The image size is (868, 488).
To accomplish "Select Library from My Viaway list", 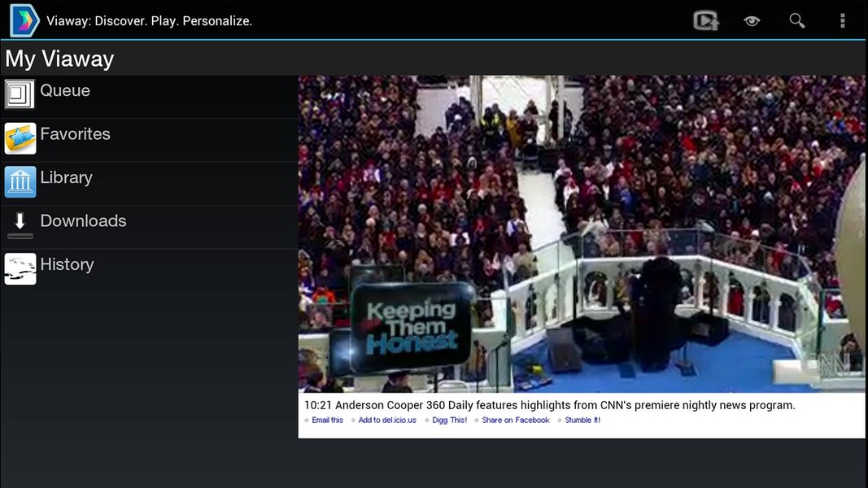I will 150,184.
